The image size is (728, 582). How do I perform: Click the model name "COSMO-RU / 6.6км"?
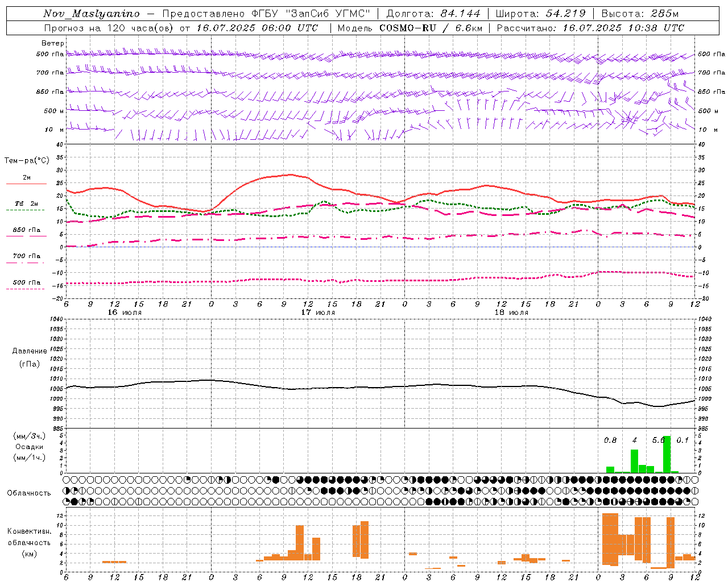[x=431, y=27]
